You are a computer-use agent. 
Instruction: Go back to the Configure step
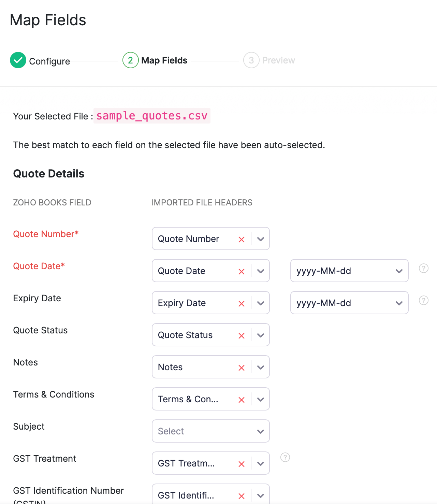tap(49, 61)
